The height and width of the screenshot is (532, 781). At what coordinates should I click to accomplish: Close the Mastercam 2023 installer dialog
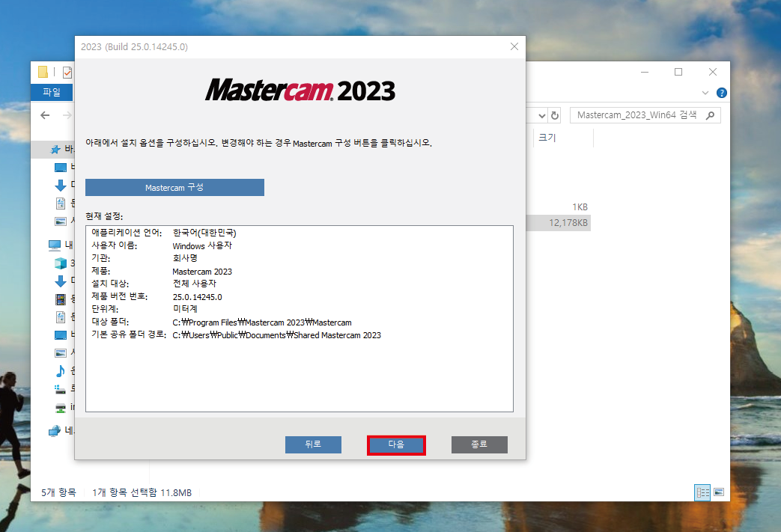514,46
